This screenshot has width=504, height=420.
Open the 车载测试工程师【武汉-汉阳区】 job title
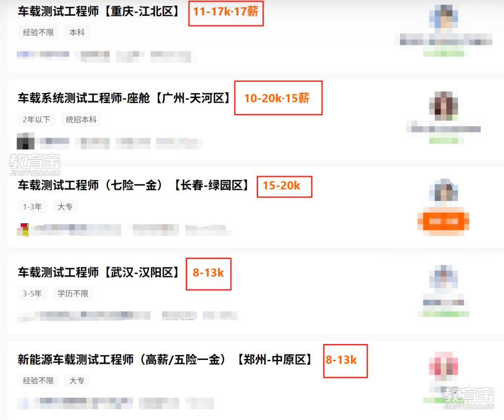point(98,272)
